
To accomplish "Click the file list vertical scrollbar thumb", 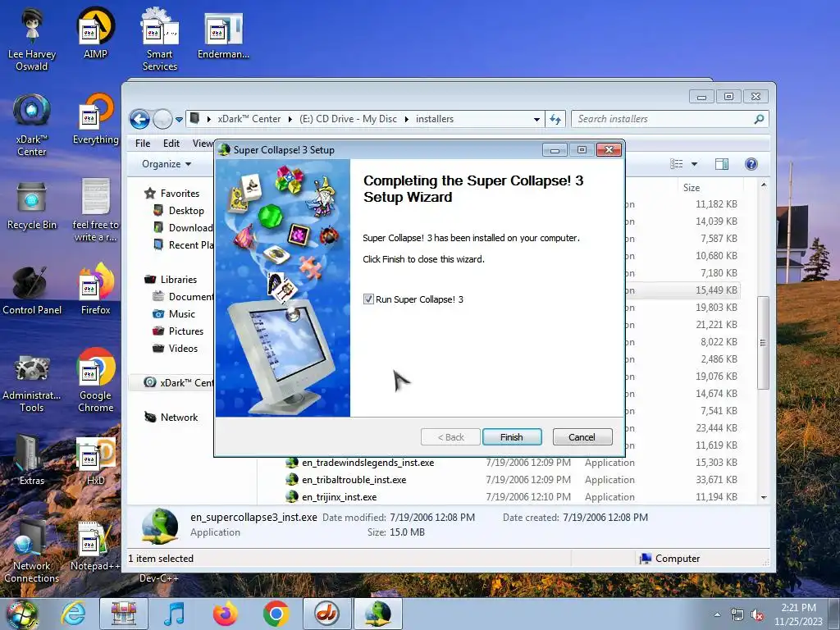I will pos(764,342).
